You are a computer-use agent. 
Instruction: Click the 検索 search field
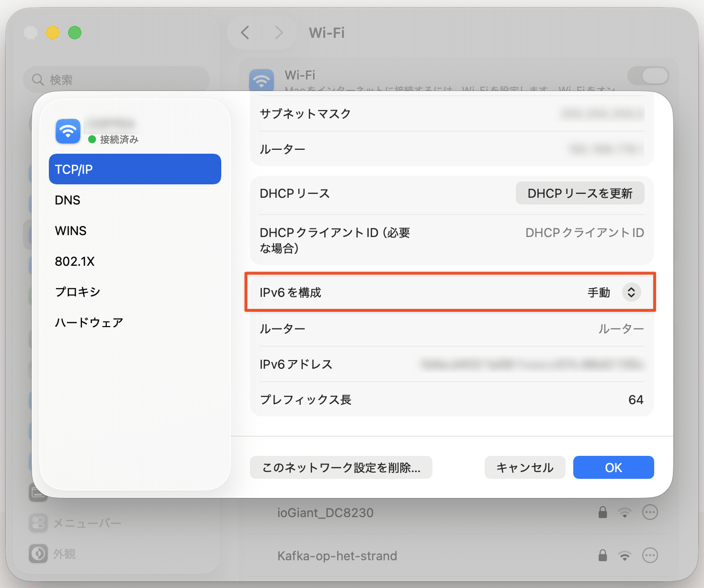point(116,79)
